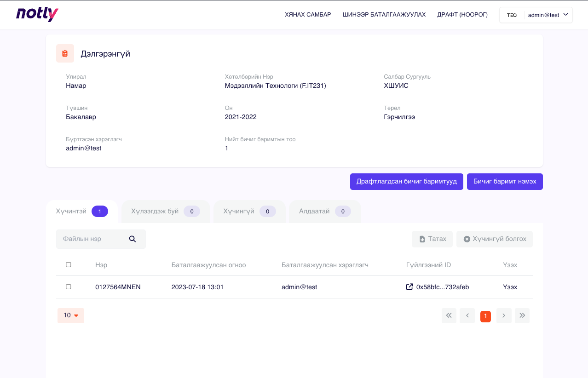
Task: Click the Дэлгэрэнгүй clipboard icon
Action: tap(65, 54)
